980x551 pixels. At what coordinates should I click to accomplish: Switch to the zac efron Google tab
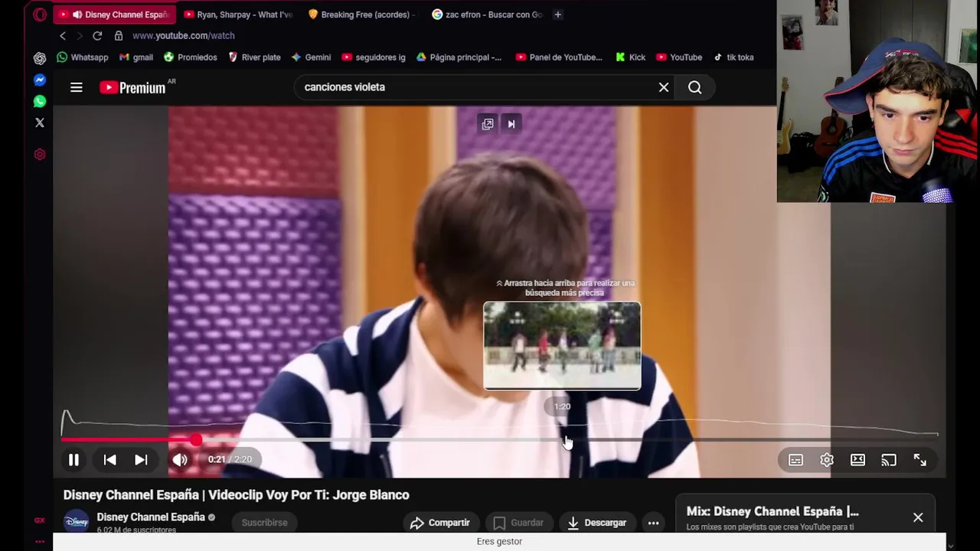[x=486, y=15]
